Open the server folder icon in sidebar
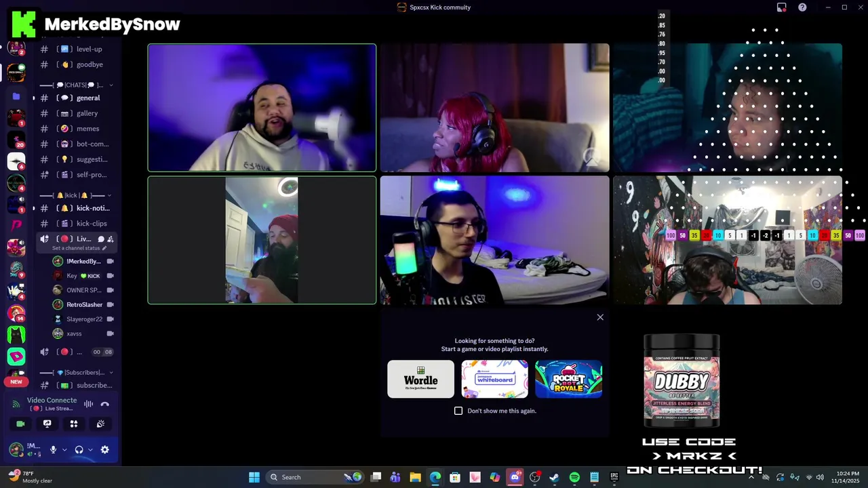Viewport: 868px width, 488px height. 16,96
